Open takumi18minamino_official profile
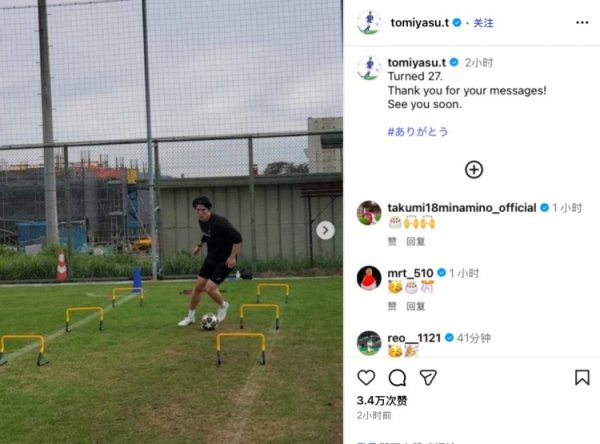This screenshot has width=600, height=444. (461, 208)
